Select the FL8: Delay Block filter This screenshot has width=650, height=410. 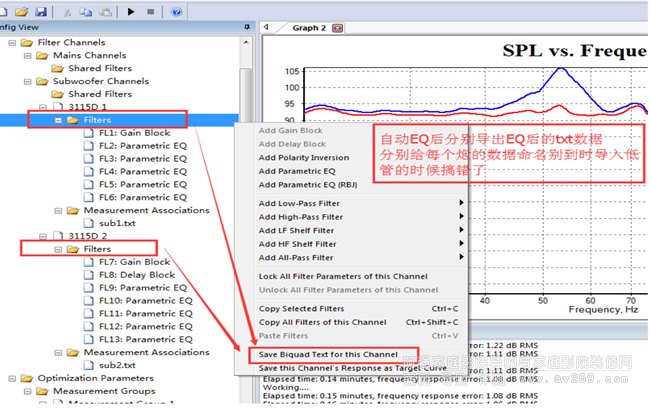click(136, 274)
